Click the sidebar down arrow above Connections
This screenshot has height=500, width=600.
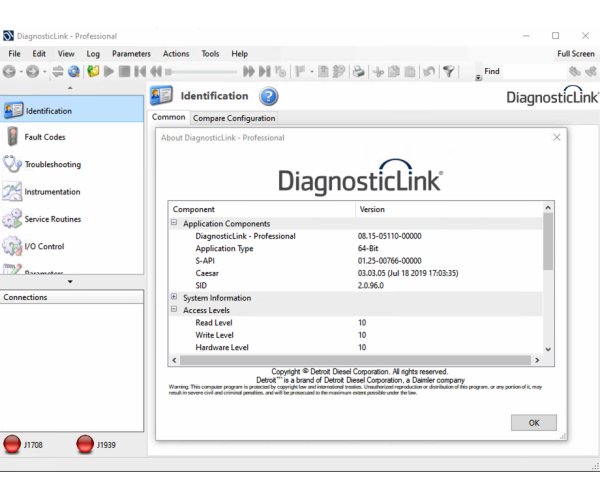click(x=70, y=282)
